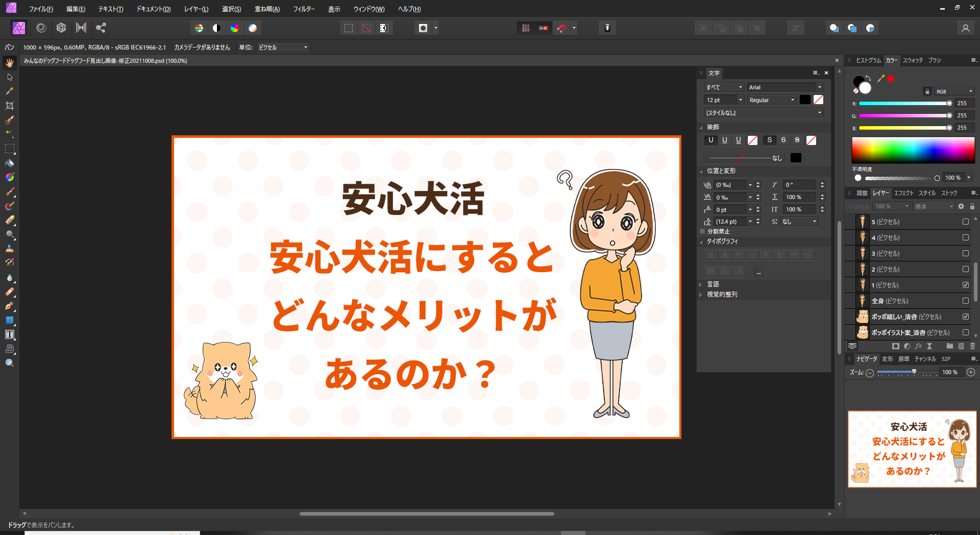Show the layer named 5 (ピクセル)
This screenshot has height=535, width=980.
[966, 222]
